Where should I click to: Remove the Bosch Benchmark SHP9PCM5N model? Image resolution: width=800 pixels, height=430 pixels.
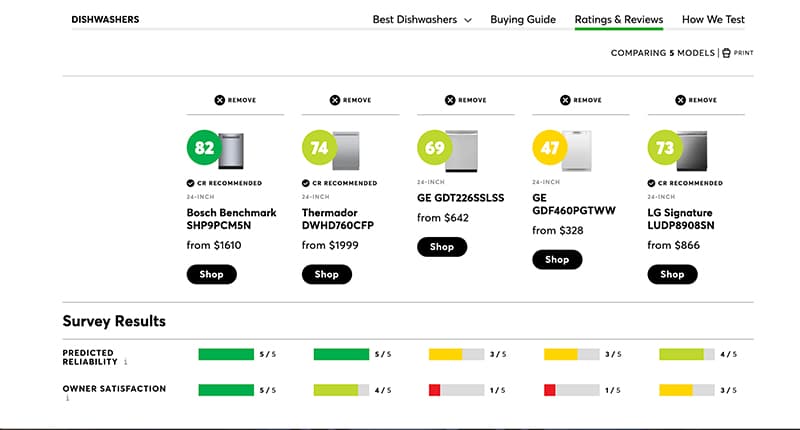click(x=235, y=100)
